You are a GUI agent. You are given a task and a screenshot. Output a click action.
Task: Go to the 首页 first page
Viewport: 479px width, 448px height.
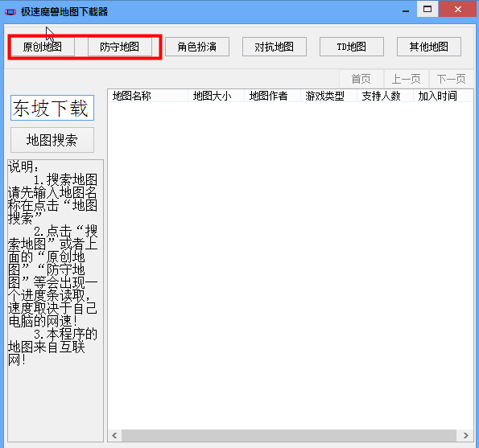[x=361, y=79]
